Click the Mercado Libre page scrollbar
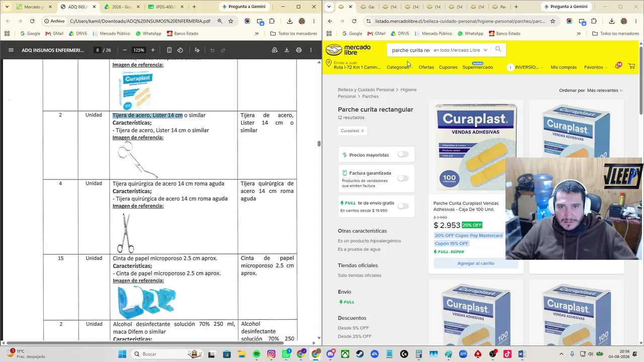Image resolution: width=644 pixels, height=362 pixels. coord(641,80)
